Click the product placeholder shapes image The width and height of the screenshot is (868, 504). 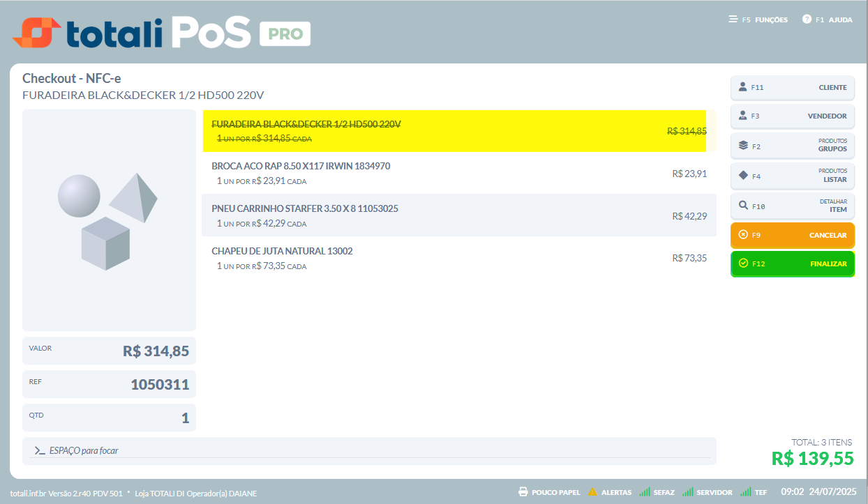point(109,220)
